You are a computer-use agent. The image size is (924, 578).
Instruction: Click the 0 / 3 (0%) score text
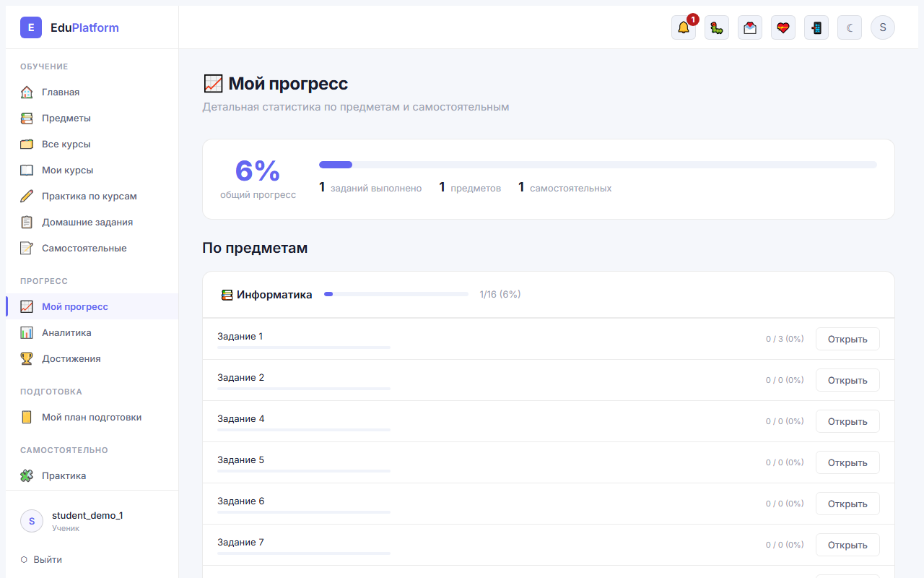pyautogui.click(x=785, y=339)
